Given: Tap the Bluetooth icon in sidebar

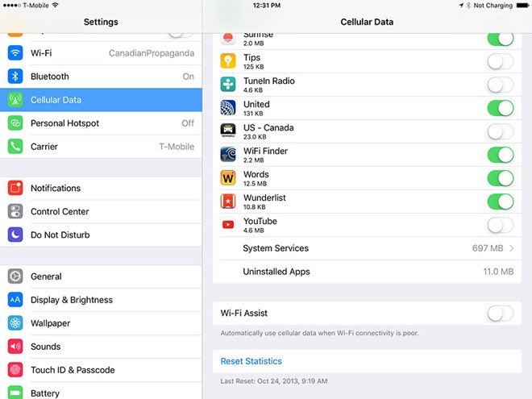Looking at the screenshot, I should (15, 77).
